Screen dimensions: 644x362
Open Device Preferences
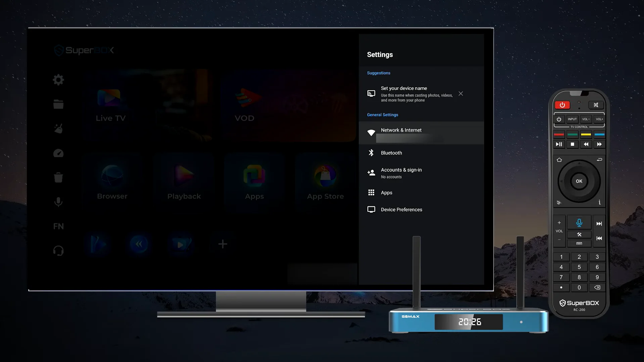(x=421, y=210)
